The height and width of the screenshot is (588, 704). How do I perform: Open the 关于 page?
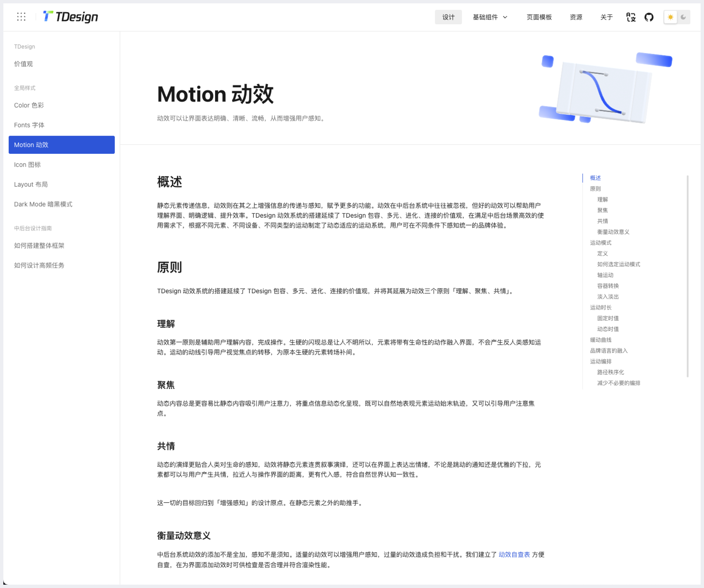tap(606, 17)
